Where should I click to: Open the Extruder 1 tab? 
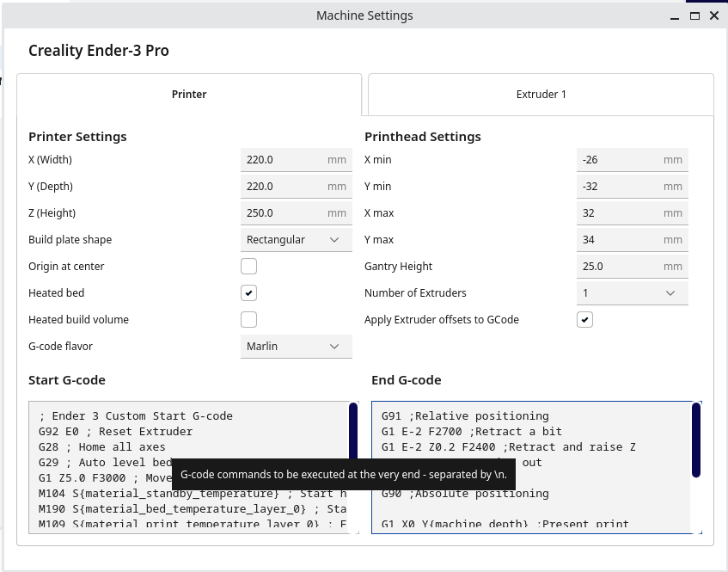(541, 95)
